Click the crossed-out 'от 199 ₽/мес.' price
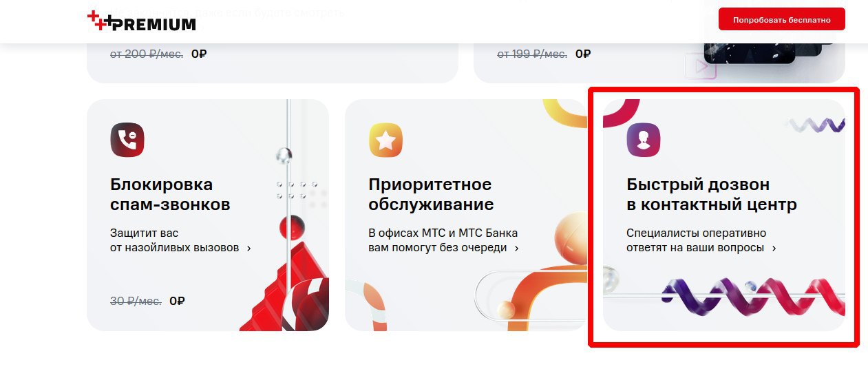This screenshot has height=369, width=868. [x=532, y=54]
